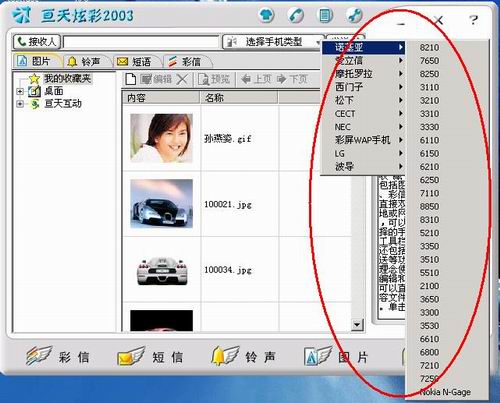500x403 pixels.
Task: Open the CECT brand submenu
Action: point(363,114)
